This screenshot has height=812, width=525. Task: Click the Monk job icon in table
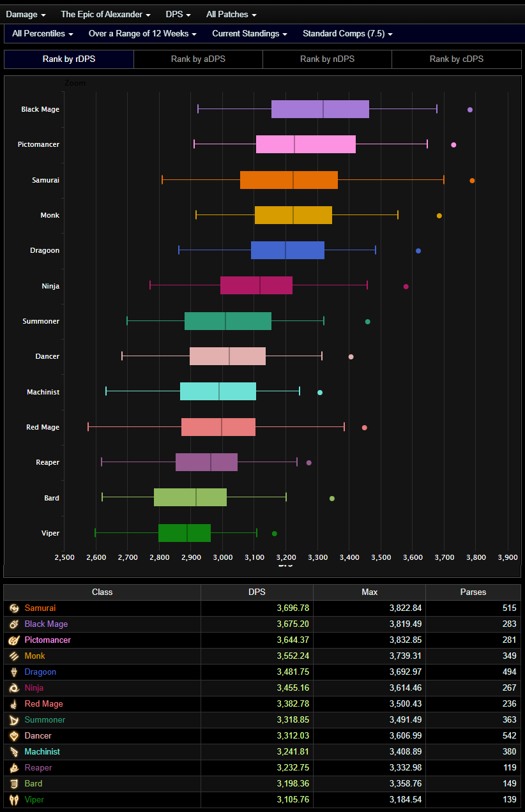14,656
